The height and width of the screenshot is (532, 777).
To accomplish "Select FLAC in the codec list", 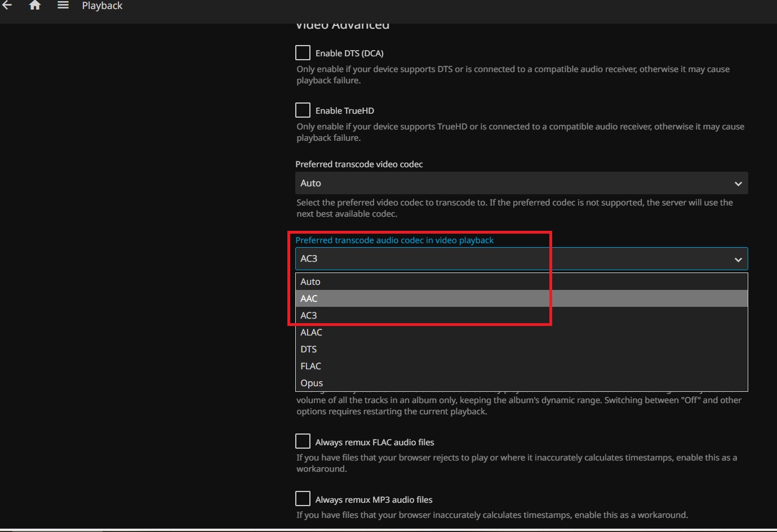I will (310, 366).
